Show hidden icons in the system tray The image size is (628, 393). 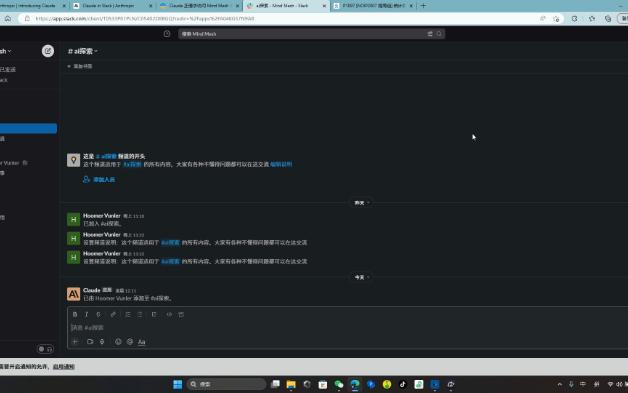tap(560, 384)
